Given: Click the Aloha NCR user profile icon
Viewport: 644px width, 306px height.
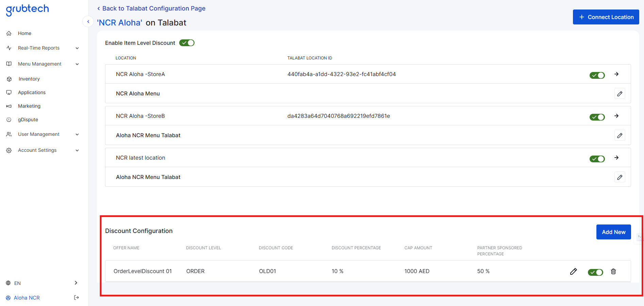Looking at the screenshot, I should pos(8,298).
